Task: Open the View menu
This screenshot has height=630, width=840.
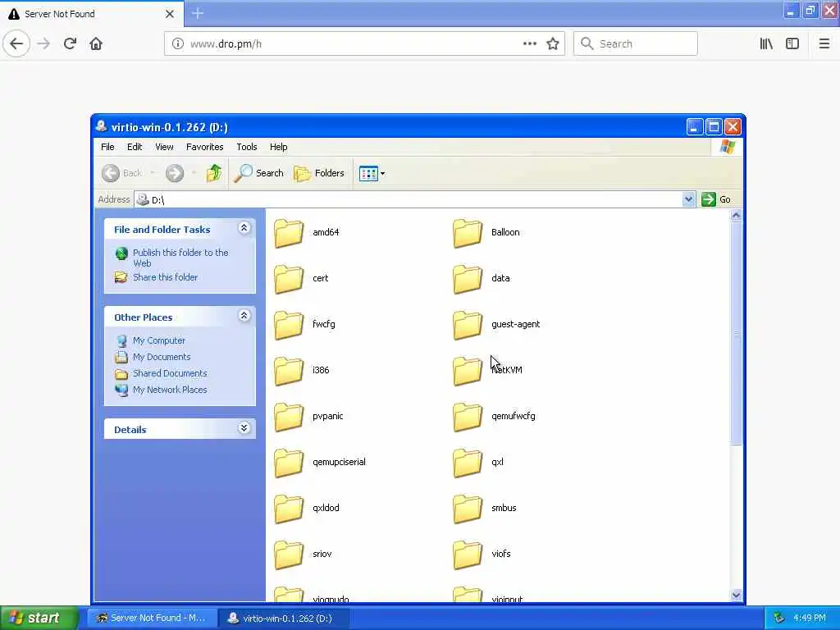Action: tap(164, 147)
